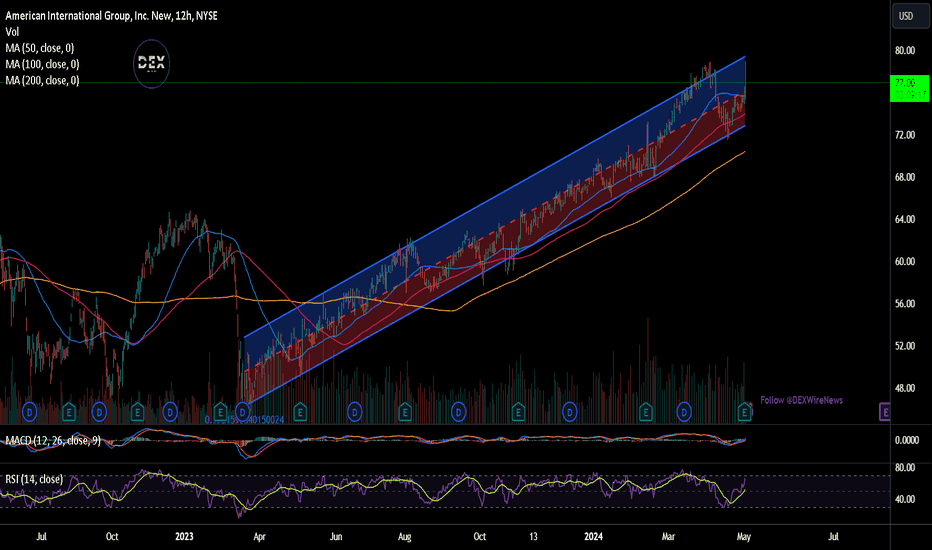The image size is (932, 550).
Task: Click the 2023 label on time axis
Action: click(x=184, y=536)
